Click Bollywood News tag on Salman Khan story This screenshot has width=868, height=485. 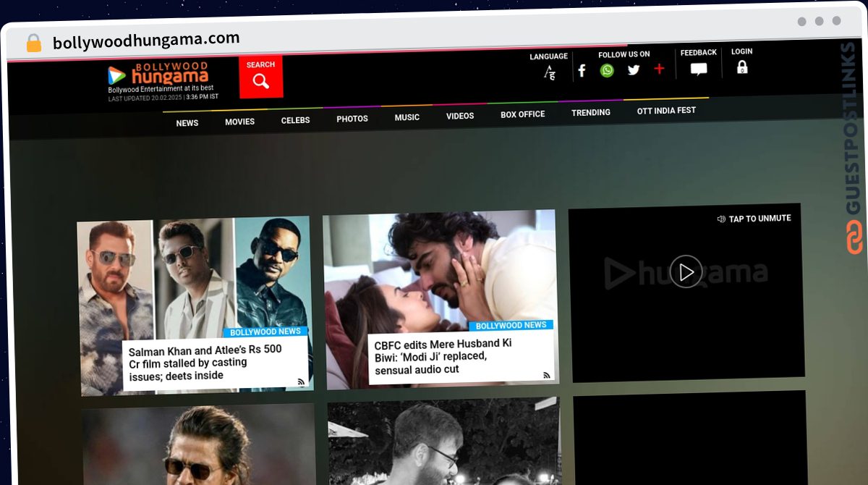click(265, 332)
